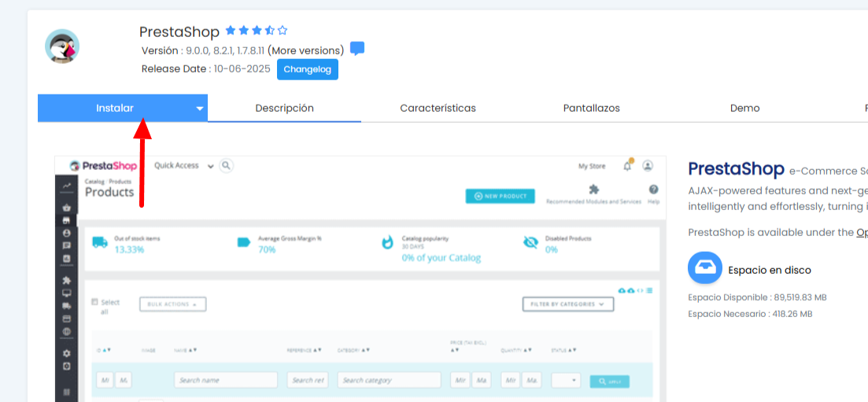Image resolution: width=868 pixels, height=402 pixels.
Task: Click the Release Date 10-06-2025 text
Action: (206, 68)
